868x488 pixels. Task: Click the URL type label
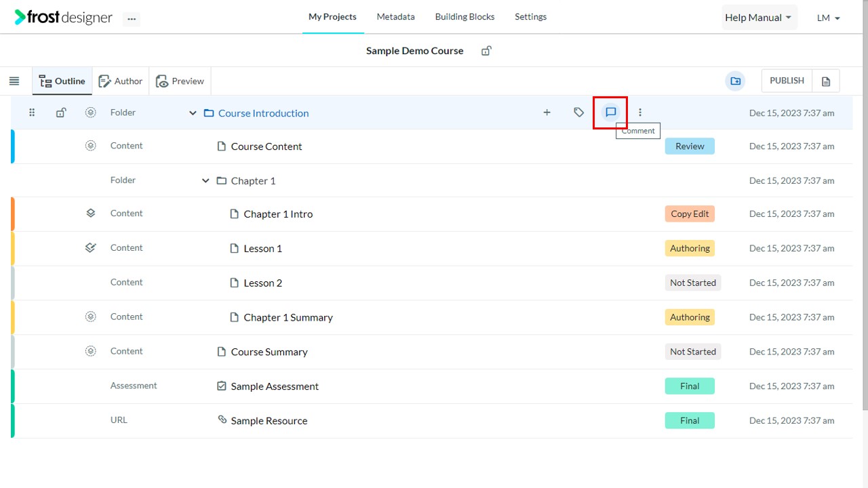coord(119,420)
